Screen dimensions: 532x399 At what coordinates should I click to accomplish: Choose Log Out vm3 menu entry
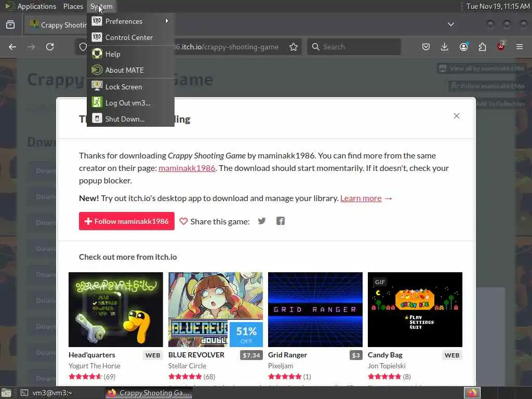coord(130,103)
